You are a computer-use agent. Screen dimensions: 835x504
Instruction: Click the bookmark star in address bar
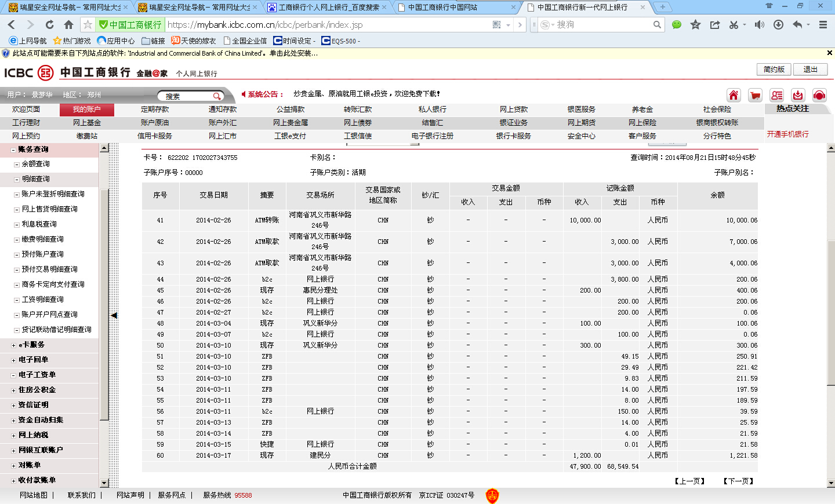88,25
